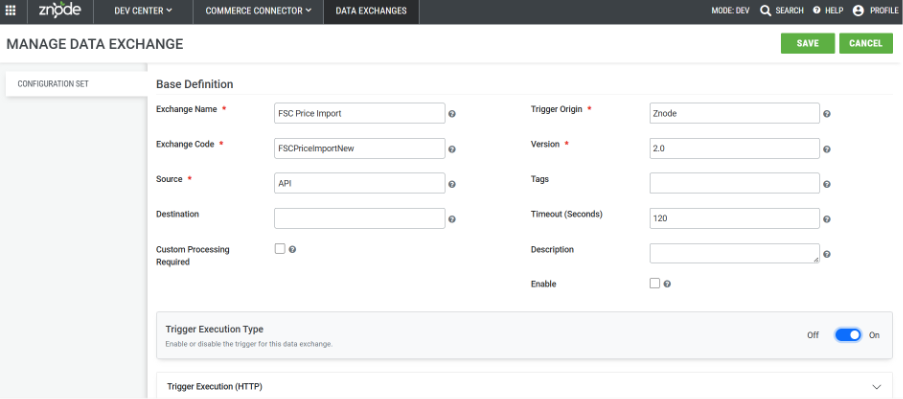The width and height of the screenshot is (903, 399).
Task: Cancel editing the data exchange
Action: coord(866,43)
